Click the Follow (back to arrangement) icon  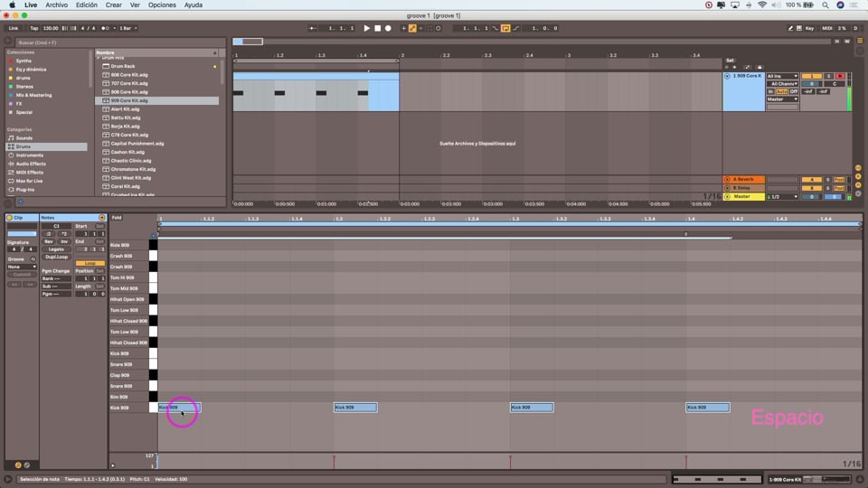313,28
